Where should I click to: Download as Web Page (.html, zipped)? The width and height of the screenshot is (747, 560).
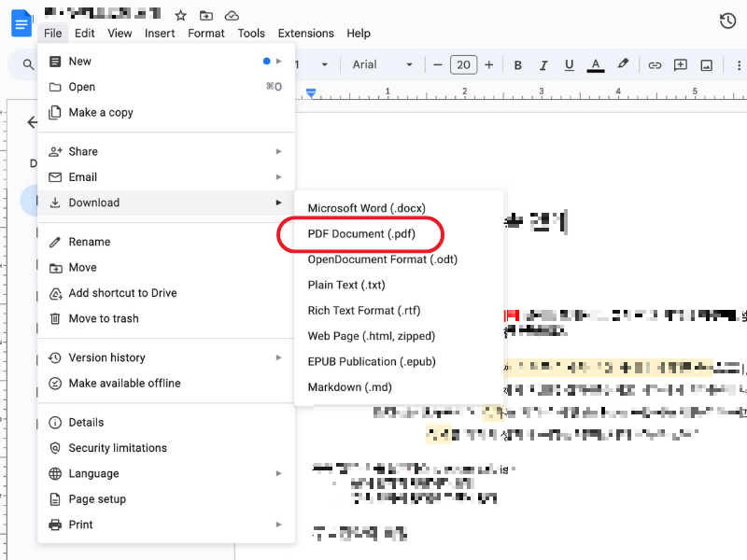click(x=399, y=336)
